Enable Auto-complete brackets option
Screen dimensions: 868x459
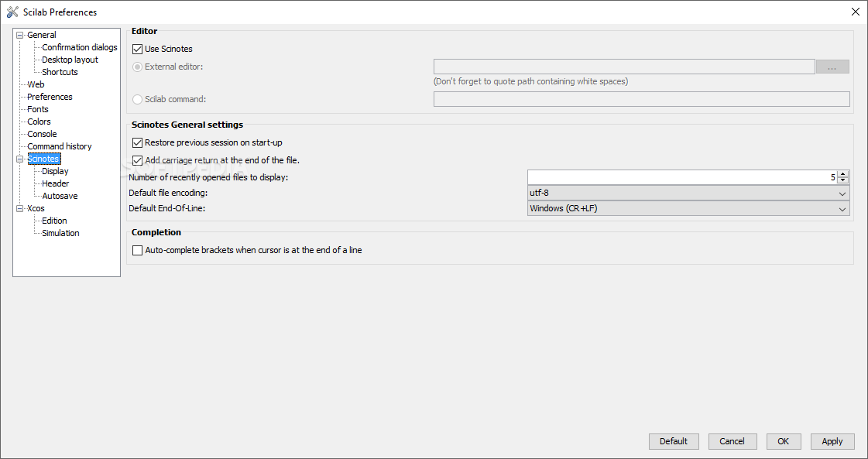pyautogui.click(x=137, y=250)
